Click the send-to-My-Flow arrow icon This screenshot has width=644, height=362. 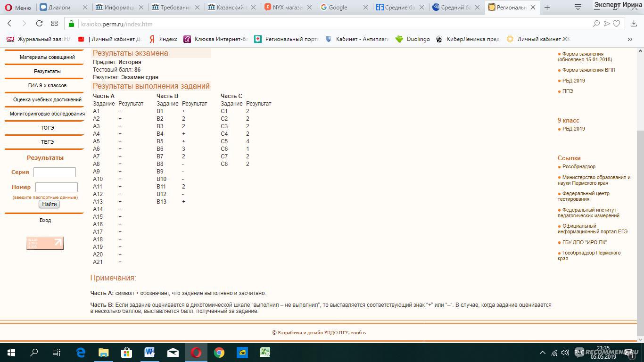pos(607,24)
